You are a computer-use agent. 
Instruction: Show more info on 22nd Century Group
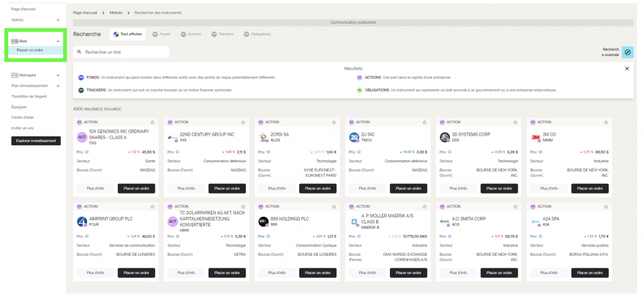click(x=186, y=189)
